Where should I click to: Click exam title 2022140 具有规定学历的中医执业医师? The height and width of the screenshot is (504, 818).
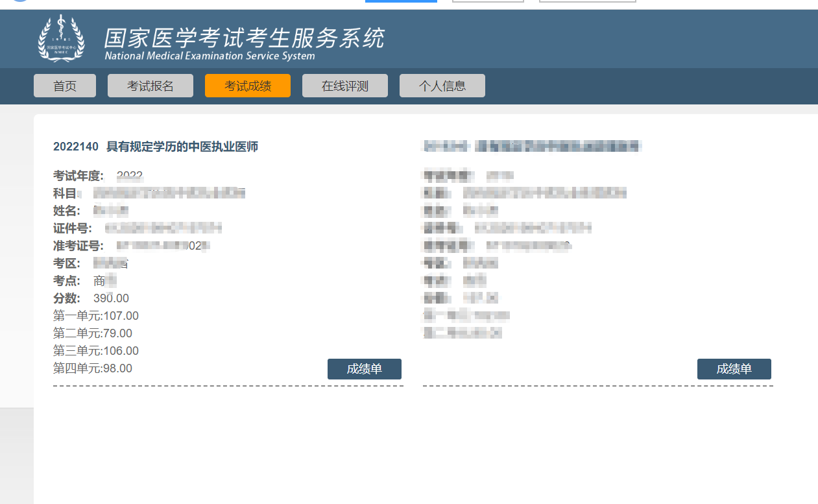pos(156,147)
